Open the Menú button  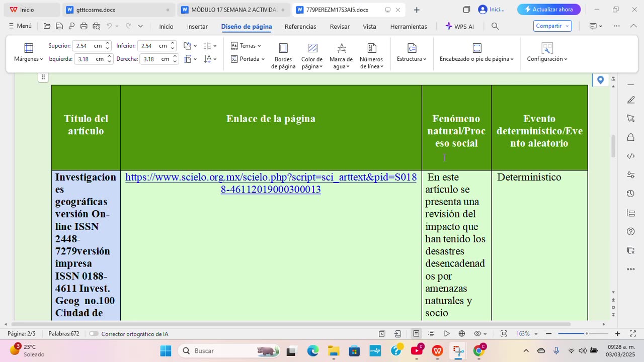[x=20, y=26]
